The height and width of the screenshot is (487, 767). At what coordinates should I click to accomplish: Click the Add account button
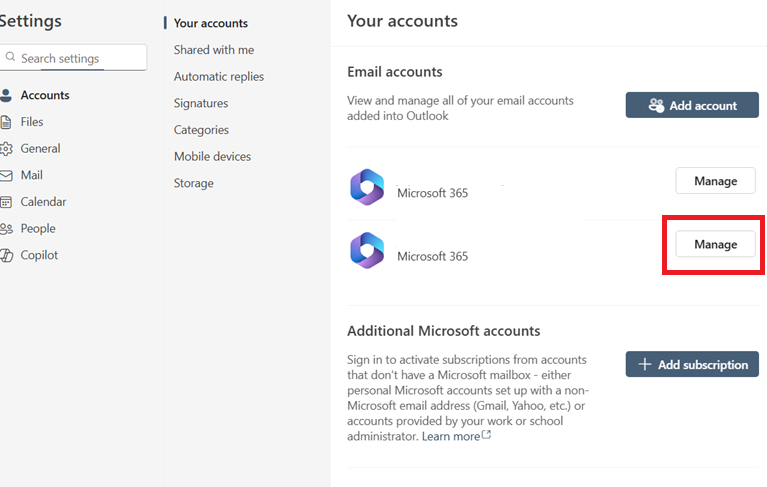coord(692,105)
